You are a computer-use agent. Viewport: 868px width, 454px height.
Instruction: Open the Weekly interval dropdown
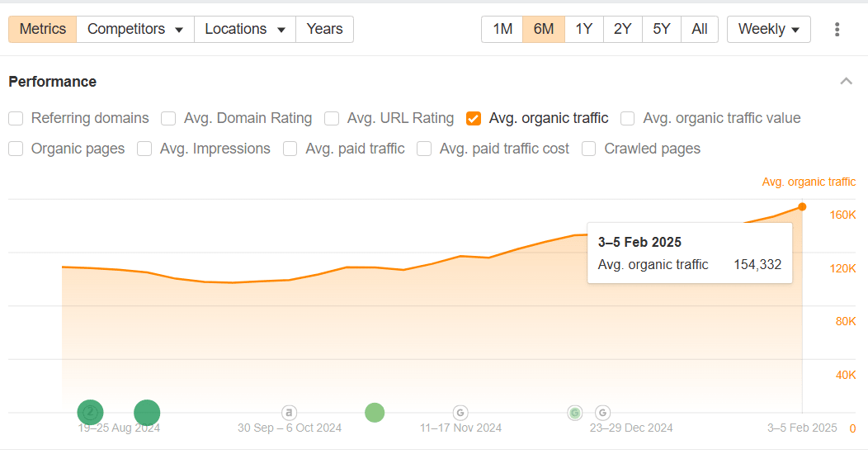pyautogui.click(x=768, y=29)
